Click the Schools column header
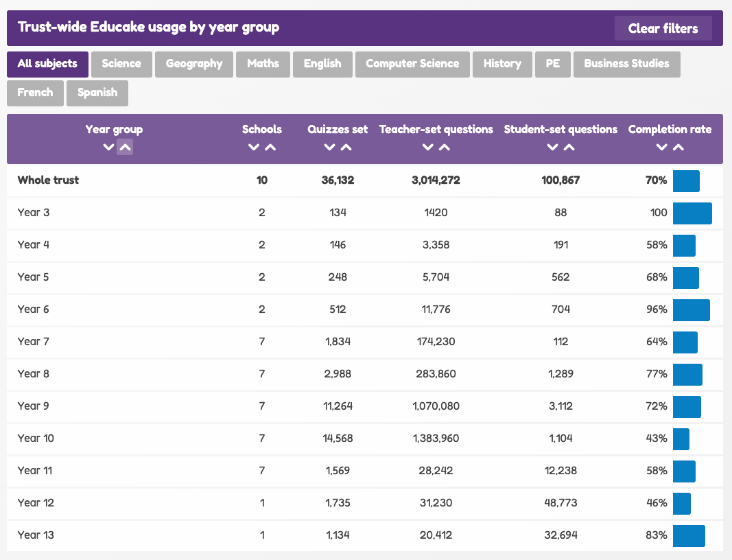The height and width of the screenshot is (560, 732). click(x=262, y=130)
